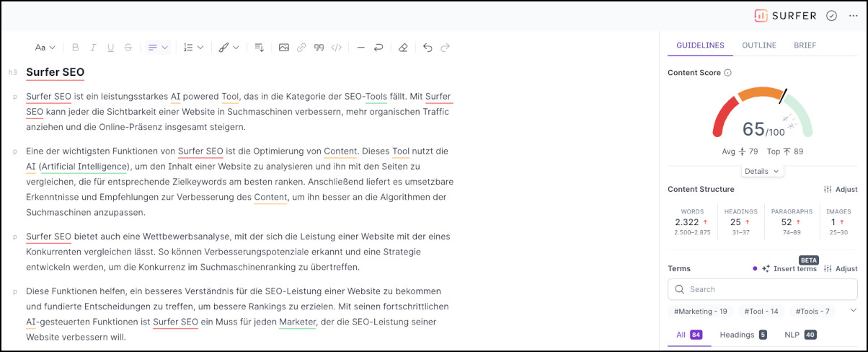Open the highlighter color dropdown
868x352 pixels.
tap(229, 48)
